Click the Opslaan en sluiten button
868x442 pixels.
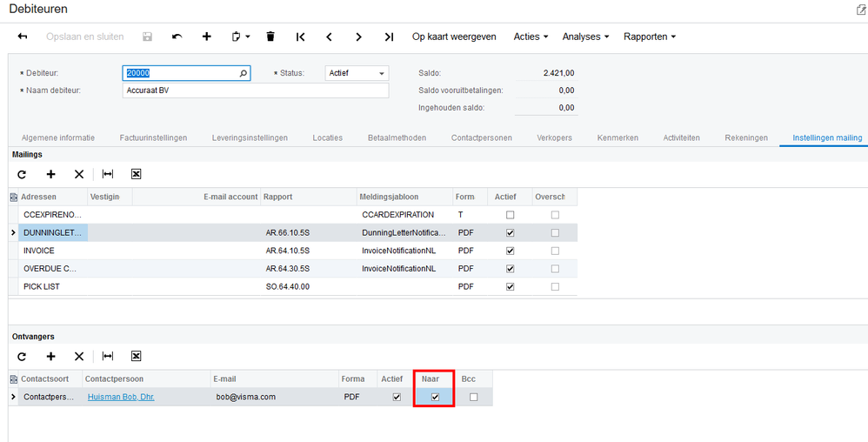(x=85, y=37)
